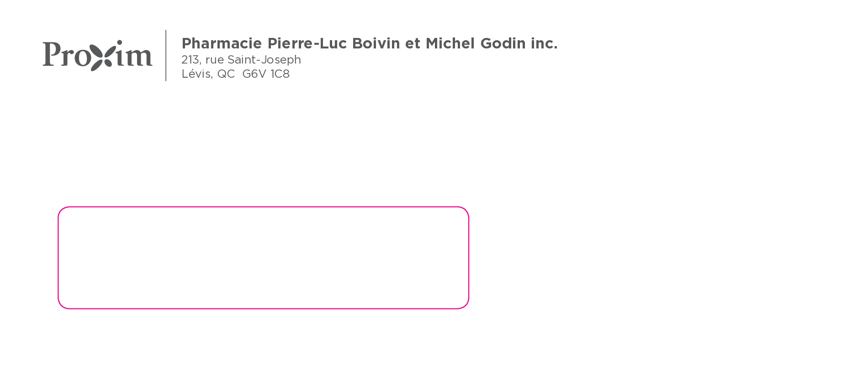Click the letters "im" ending the Proxim logo

[133, 56]
